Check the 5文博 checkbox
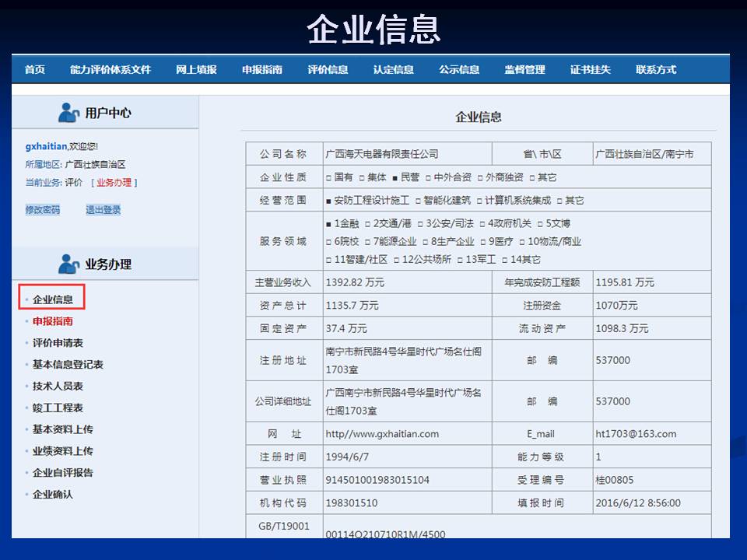Viewport: 747px width, 560px height. 540,224
